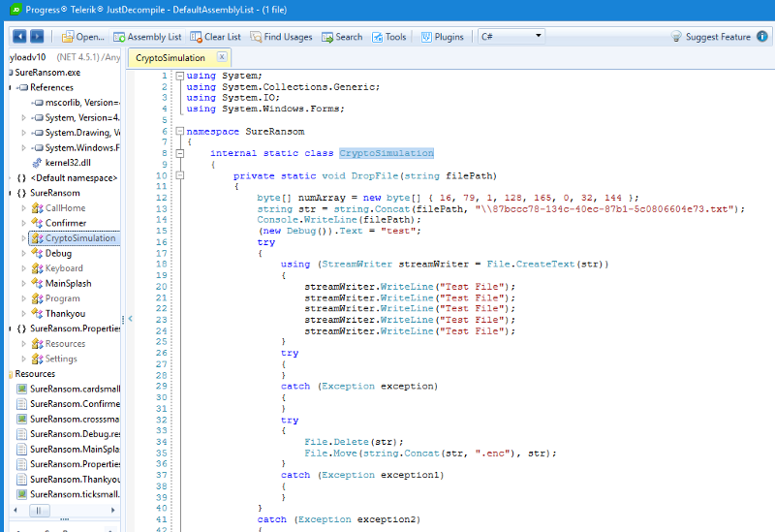
Task: Collapse the CryptoSimulation class code block
Action: [x=180, y=153]
